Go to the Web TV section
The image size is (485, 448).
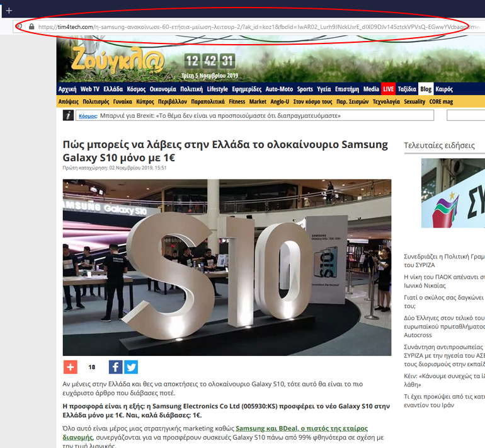pos(89,89)
